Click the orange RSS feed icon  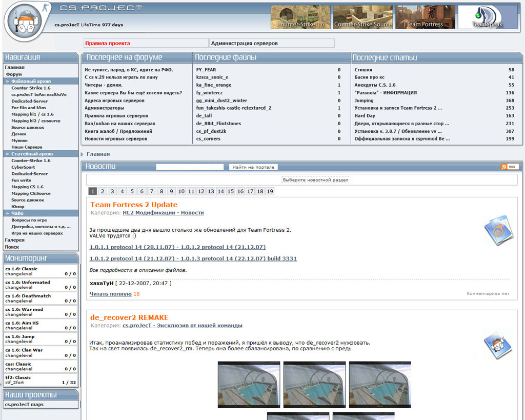tap(510, 167)
